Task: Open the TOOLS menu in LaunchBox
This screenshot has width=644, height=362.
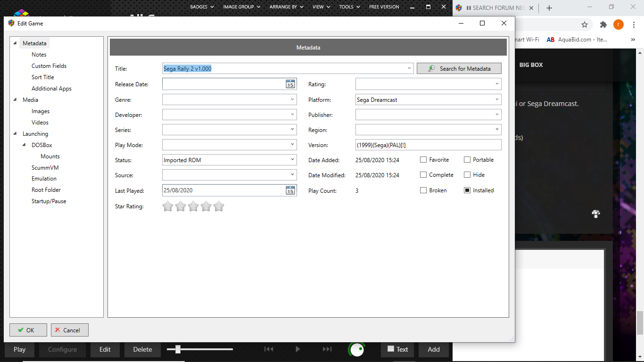Action: click(349, 7)
